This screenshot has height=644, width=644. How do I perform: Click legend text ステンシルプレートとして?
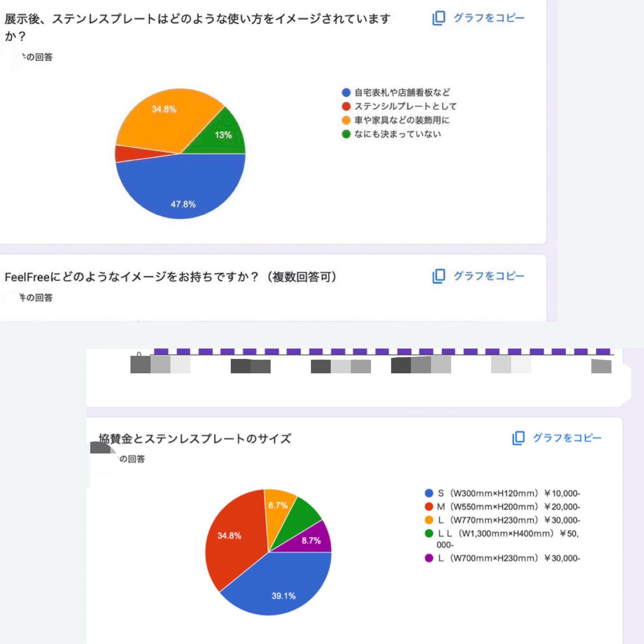[406, 106]
